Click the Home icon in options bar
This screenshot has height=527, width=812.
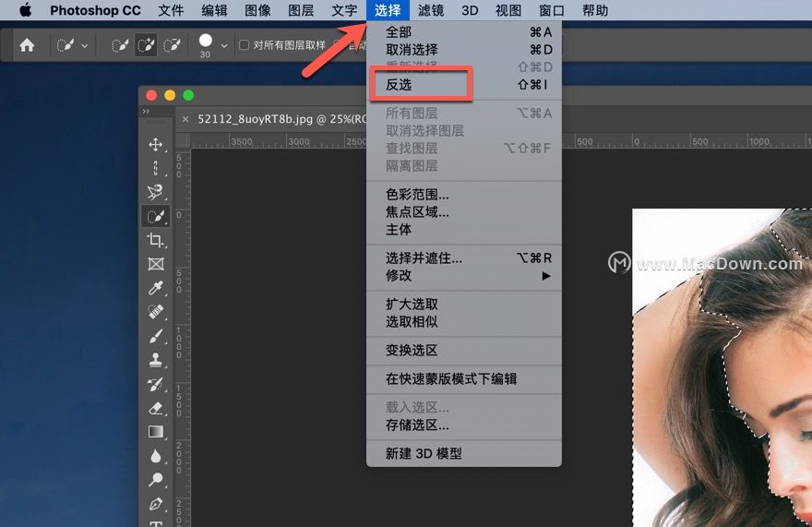pos(27,44)
